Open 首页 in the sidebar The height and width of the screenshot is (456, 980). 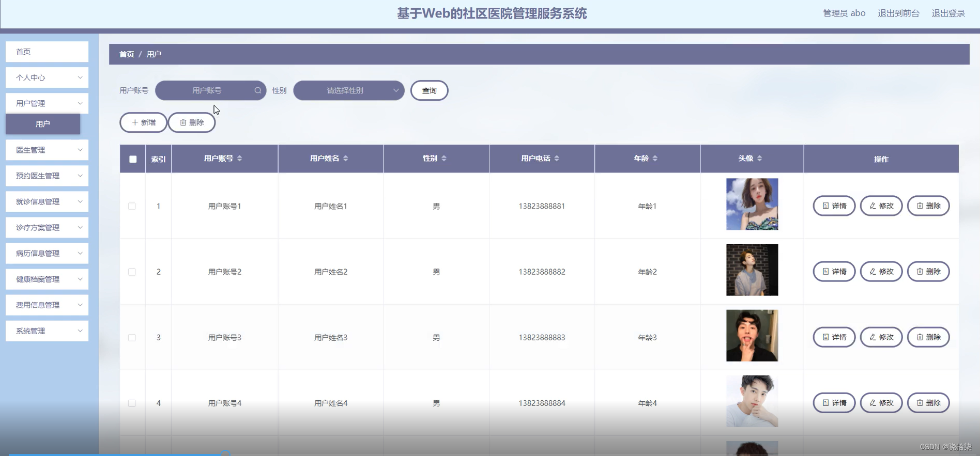[47, 52]
